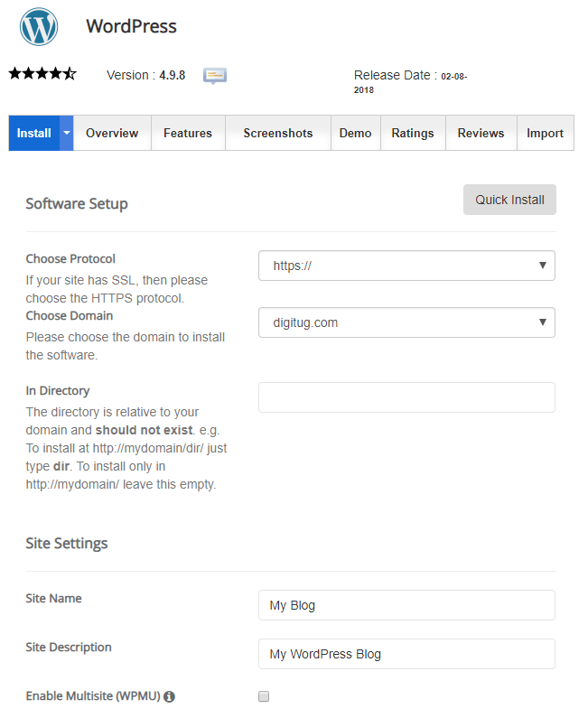Click the Choose Protocol label
Image resolution: width=588 pixels, height=709 pixels.
tap(70, 258)
